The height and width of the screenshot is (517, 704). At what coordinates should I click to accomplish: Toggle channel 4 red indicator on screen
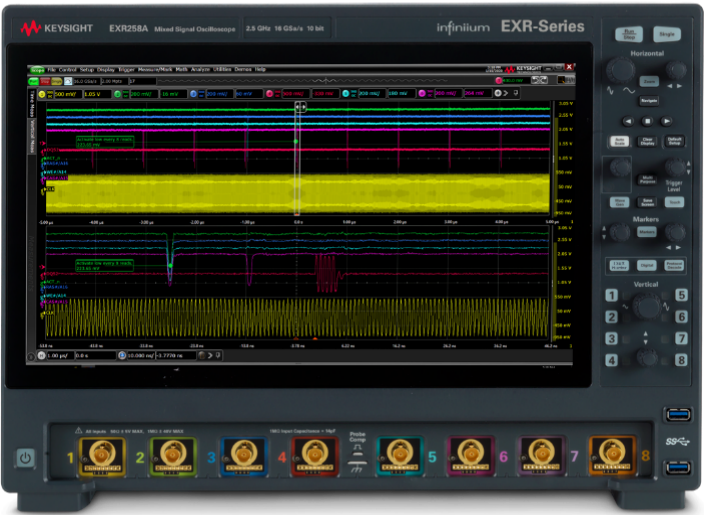[269, 94]
